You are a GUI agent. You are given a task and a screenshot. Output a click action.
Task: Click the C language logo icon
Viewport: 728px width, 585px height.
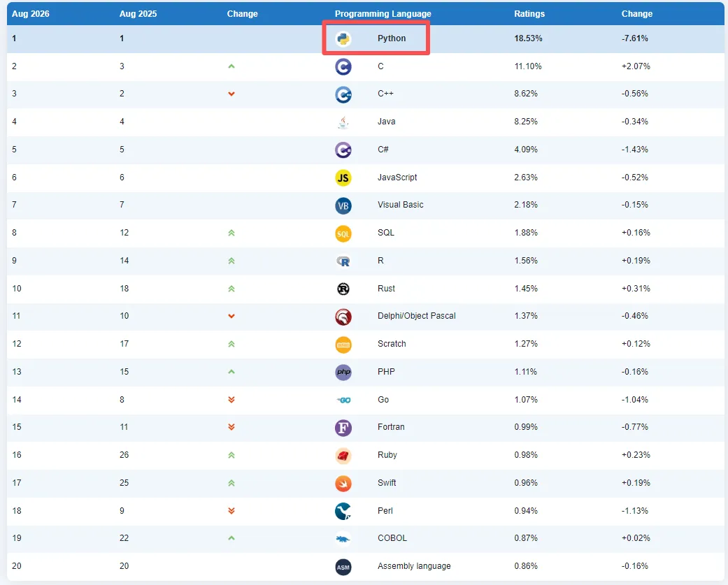point(343,67)
